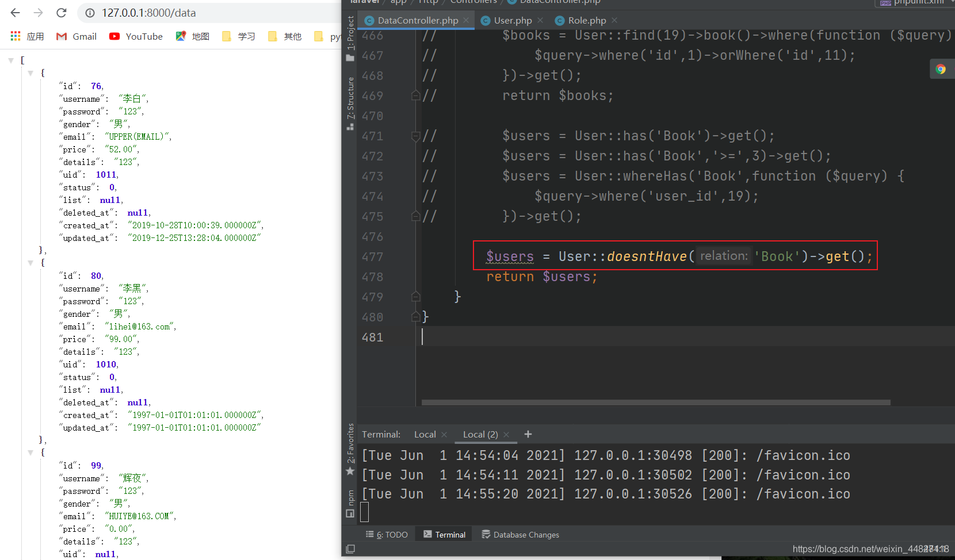Click the address bar URL 127.0.0.1:8000/data
955x560 pixels.
point(148,13)
